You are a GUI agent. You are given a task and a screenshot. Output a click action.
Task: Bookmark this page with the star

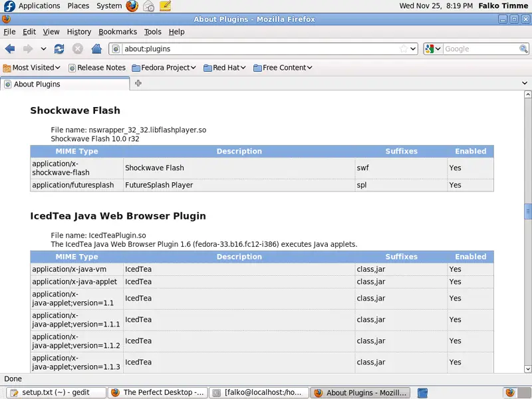(404, 49)
